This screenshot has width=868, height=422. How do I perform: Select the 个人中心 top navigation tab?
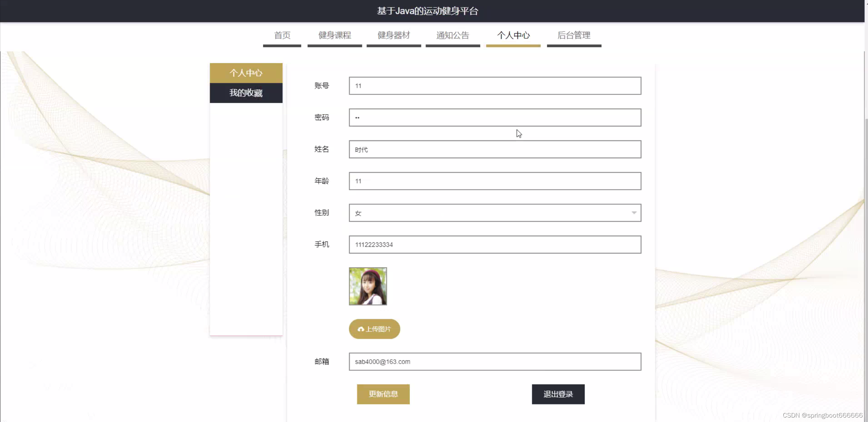[x=513, y=35]
